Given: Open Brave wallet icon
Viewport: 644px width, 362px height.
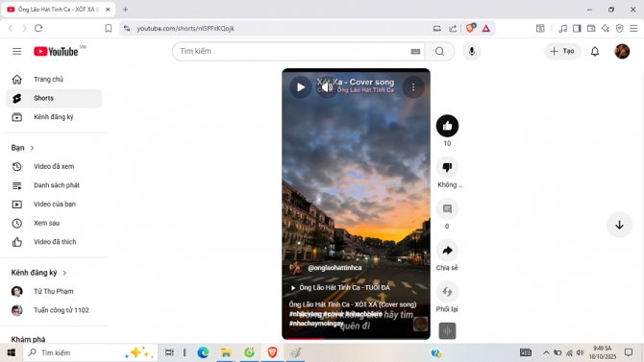Looking at the screenshot, I should pyautogui.click(x=591, y=28).
